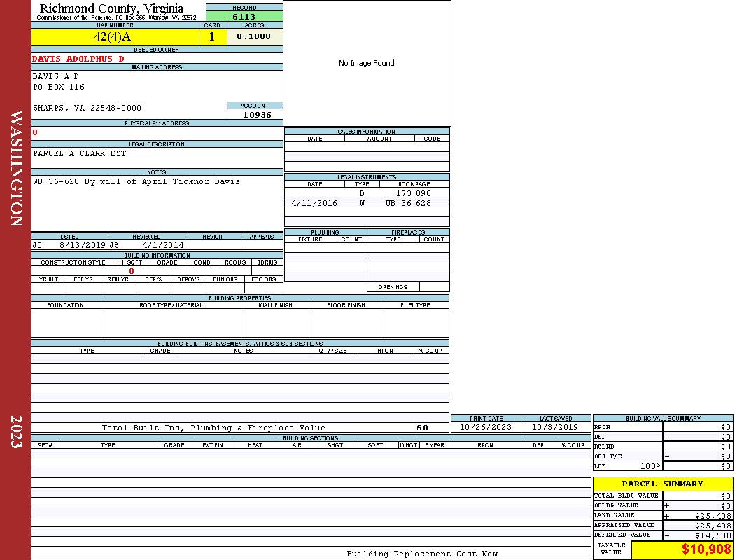Screen dimensions: 735x560
Task: Click the LAND VALUE row label
Action: [615, 515]
